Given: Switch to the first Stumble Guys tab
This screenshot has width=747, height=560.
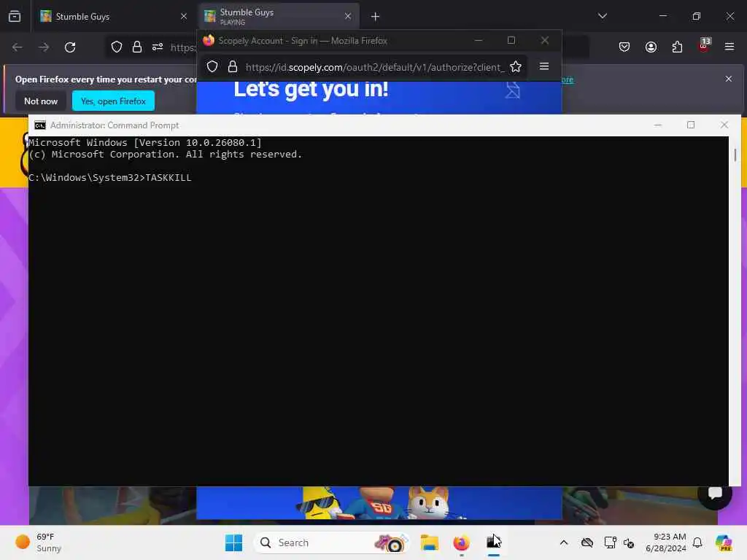Looking at the screenshot, I should pos(113,17).
